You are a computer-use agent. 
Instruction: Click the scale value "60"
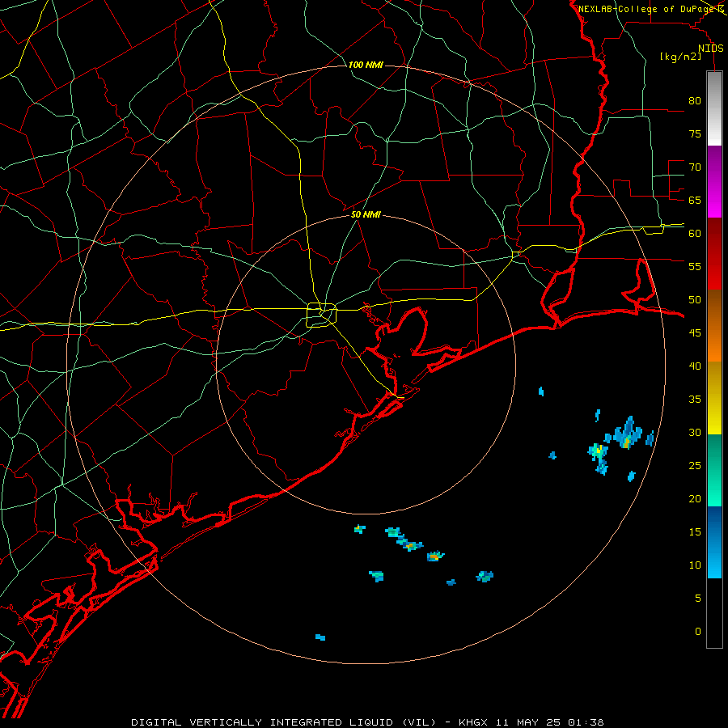click(x=695, y=234)
